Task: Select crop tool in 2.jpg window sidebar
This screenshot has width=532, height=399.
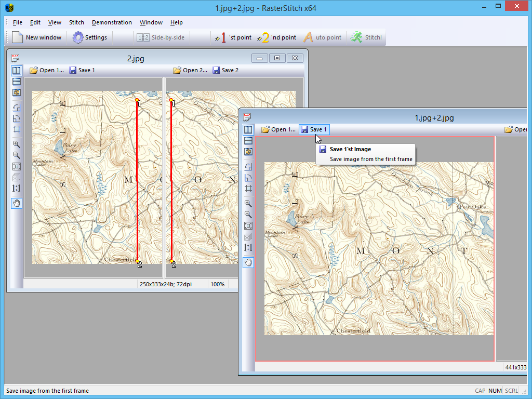Action: [17, 129]
